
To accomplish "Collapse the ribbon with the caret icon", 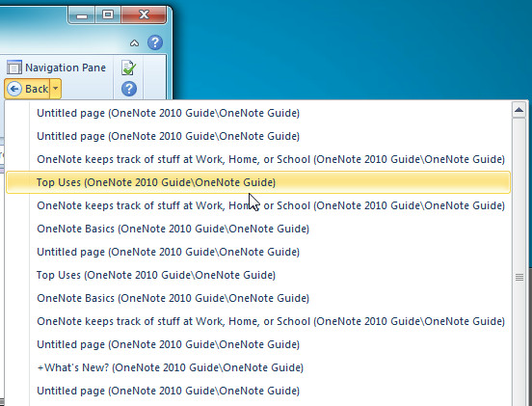I will pos(134,43).
